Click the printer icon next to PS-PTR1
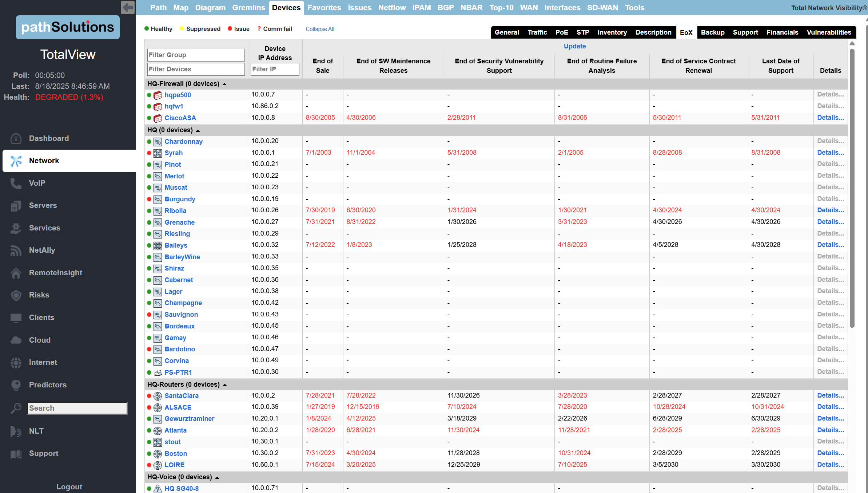 (x=158, y=372)
